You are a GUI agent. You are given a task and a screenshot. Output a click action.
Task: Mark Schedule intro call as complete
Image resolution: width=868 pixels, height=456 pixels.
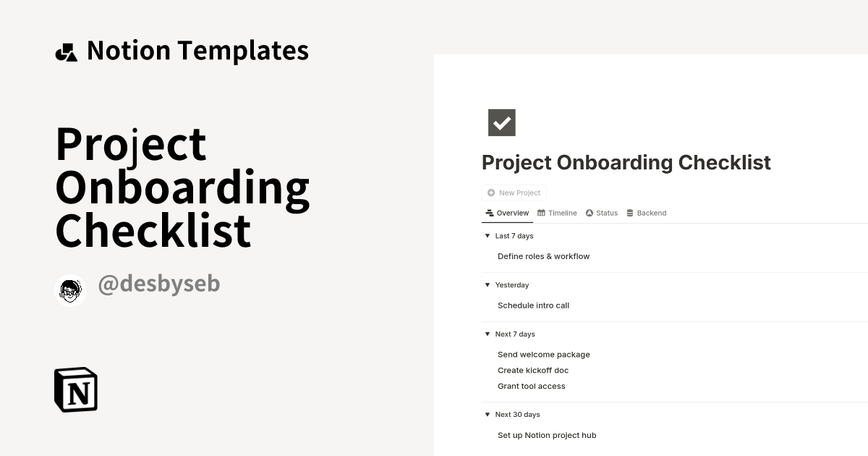pos(533,305)
